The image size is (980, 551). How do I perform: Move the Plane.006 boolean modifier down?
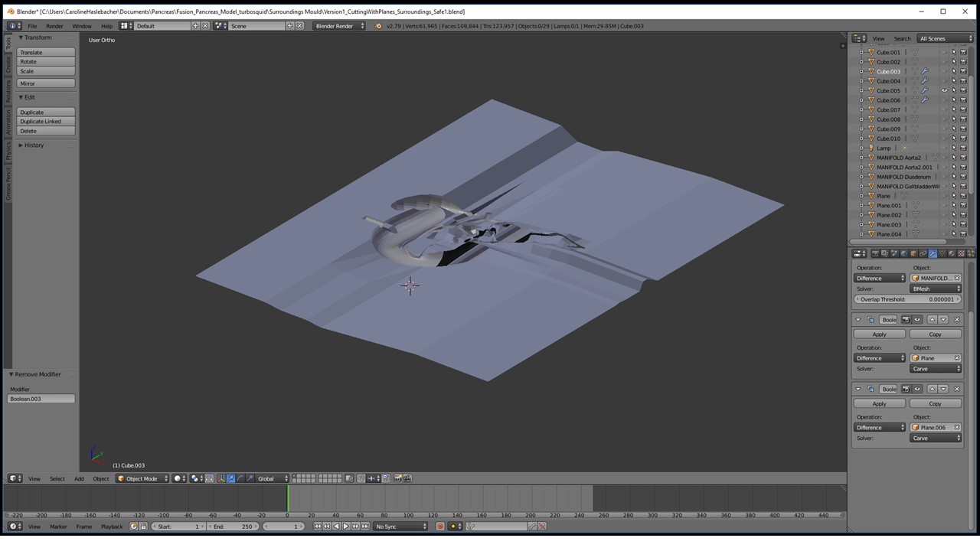tap(944, 389)
